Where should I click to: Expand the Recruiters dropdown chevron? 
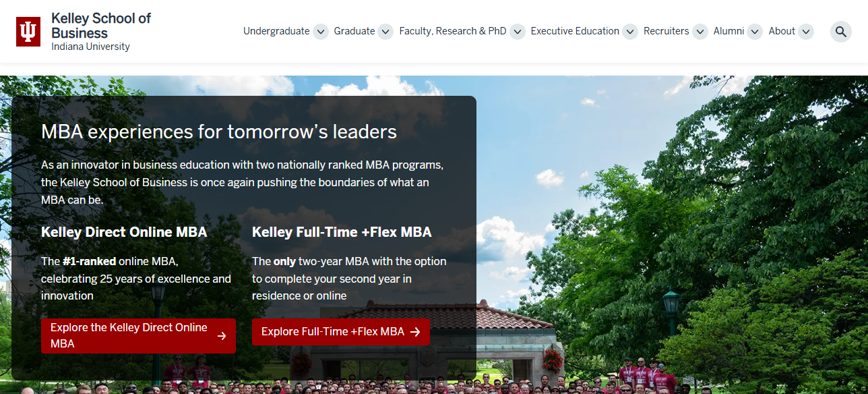click(x=700, y=31)
